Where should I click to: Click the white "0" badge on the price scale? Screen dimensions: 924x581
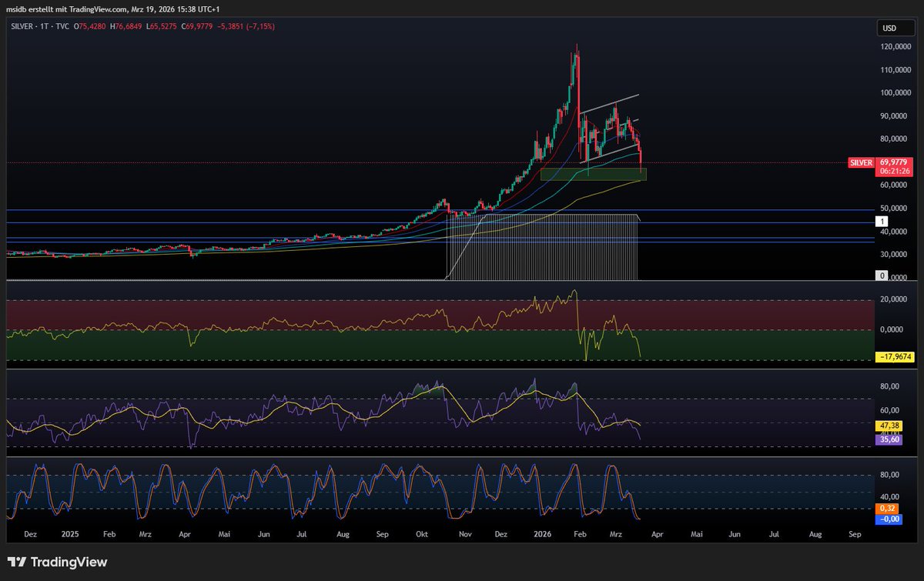click(x=881, y=275)
